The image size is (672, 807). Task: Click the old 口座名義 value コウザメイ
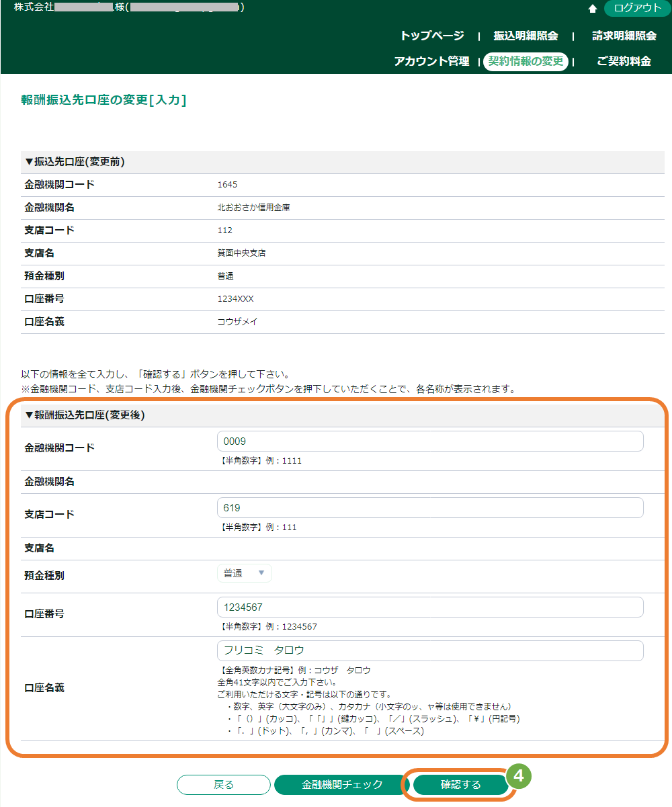point(237,322)
